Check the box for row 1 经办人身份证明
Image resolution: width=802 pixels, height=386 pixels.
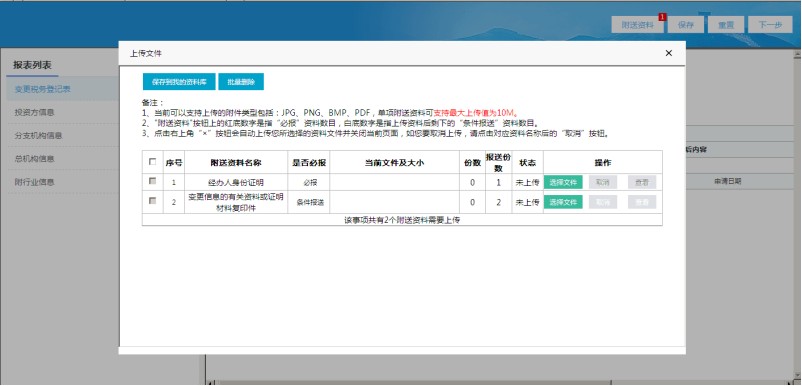tap(152, 181)
